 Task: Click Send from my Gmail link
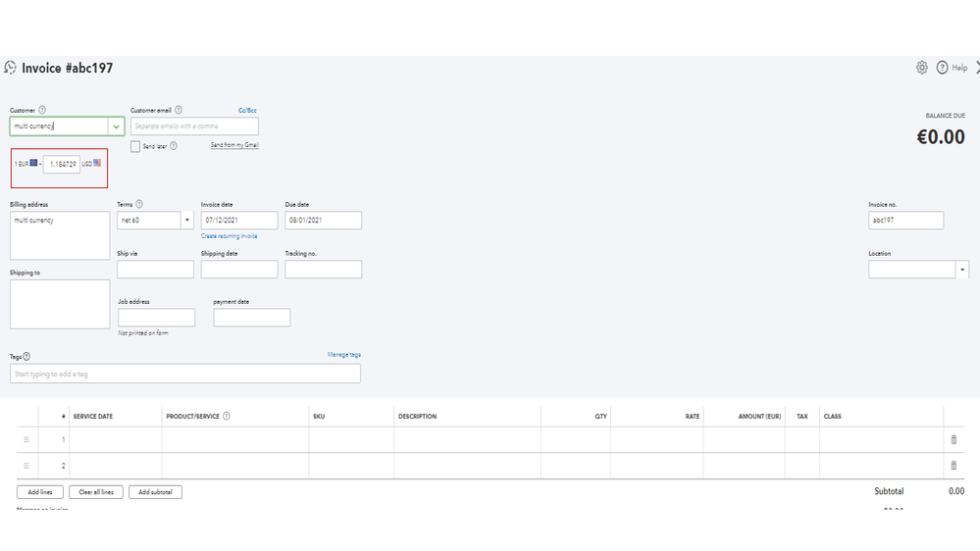234,145
